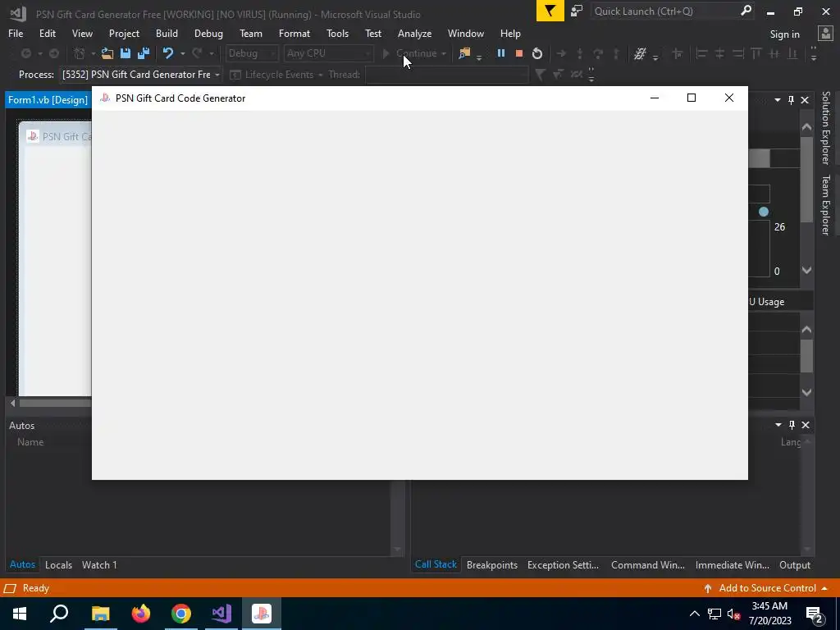Viewport: 840px width, 630px height.
Task: Open the Analyze menu
Action: point(414,33)
